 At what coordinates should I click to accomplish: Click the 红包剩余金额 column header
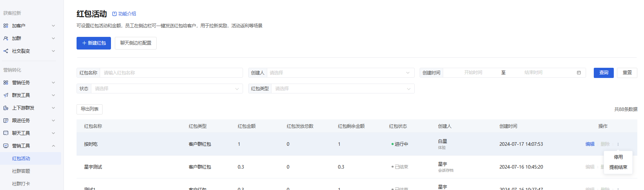(351, 126)
